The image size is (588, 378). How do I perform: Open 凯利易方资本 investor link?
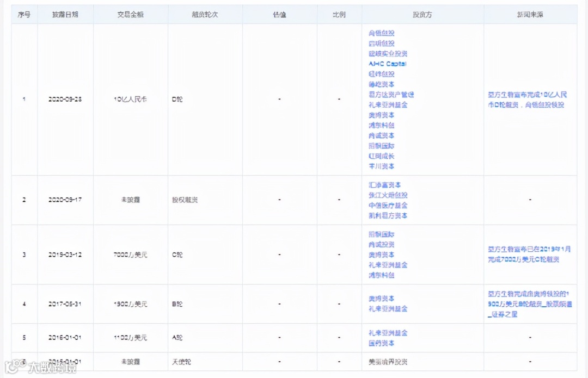click(388, 215)
